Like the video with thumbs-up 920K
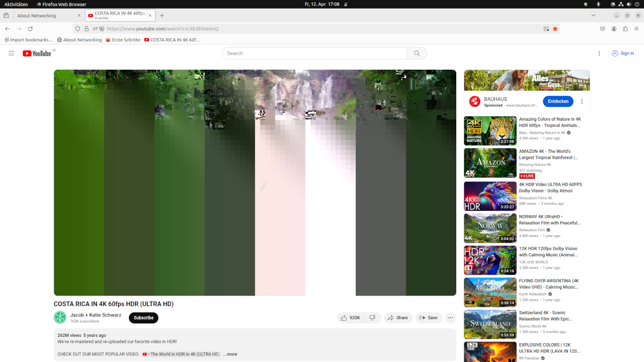Viewport: 644px width, 362px height. tap(350, 318)
